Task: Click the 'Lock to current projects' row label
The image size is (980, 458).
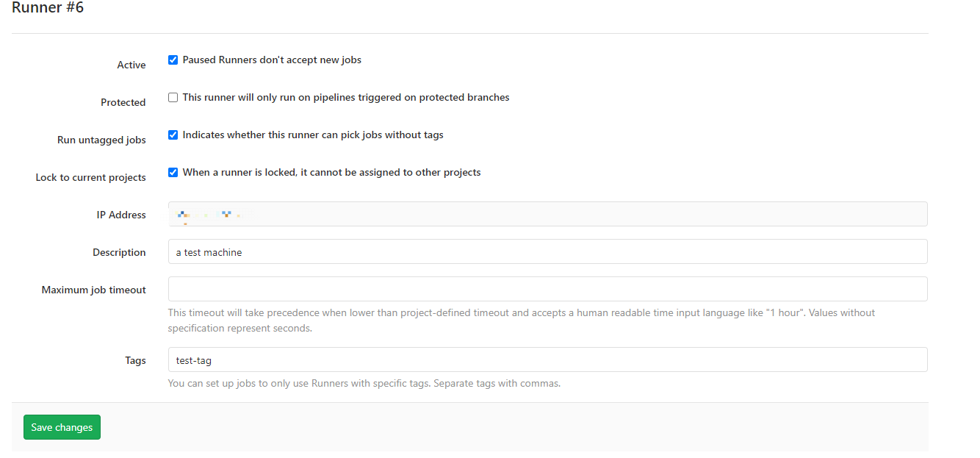Action: coord(91,177)
